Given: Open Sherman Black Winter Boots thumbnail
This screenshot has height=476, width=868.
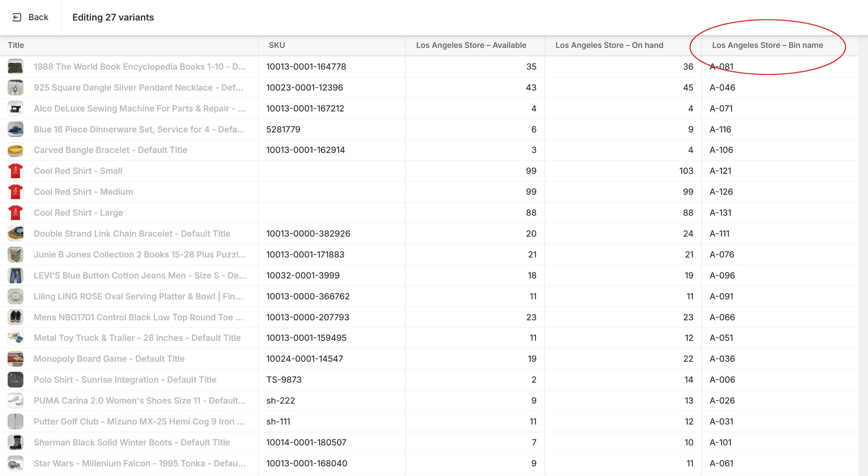Looking at the screenshot, I should (x=15, y=443).
